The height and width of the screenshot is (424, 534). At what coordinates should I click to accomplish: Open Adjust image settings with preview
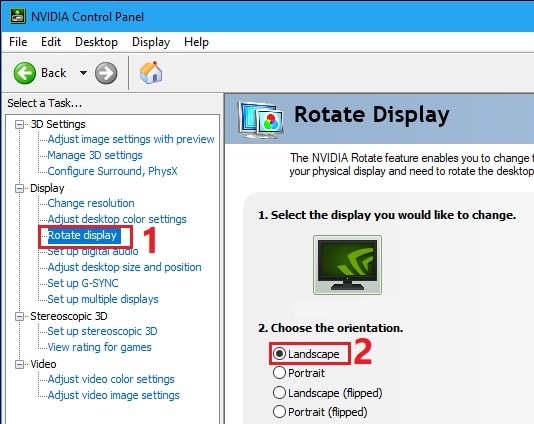131,139
